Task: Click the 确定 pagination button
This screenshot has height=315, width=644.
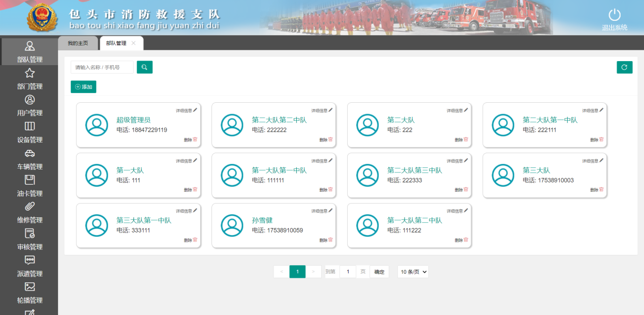Action: coord(379,272)
